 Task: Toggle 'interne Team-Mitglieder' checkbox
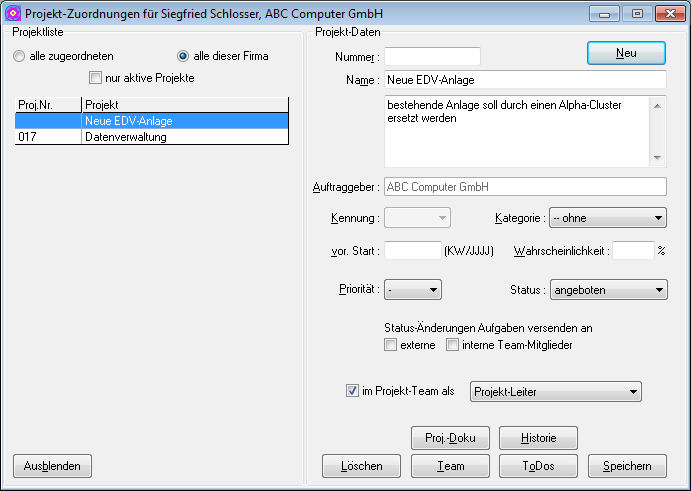click(x=452, y=346)
